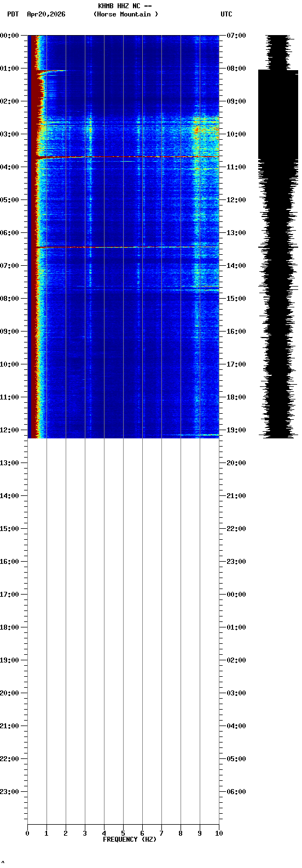Click the 05:00 tick on the PDT axis
This screenshot has width=302, height=868.
[10, 200]
